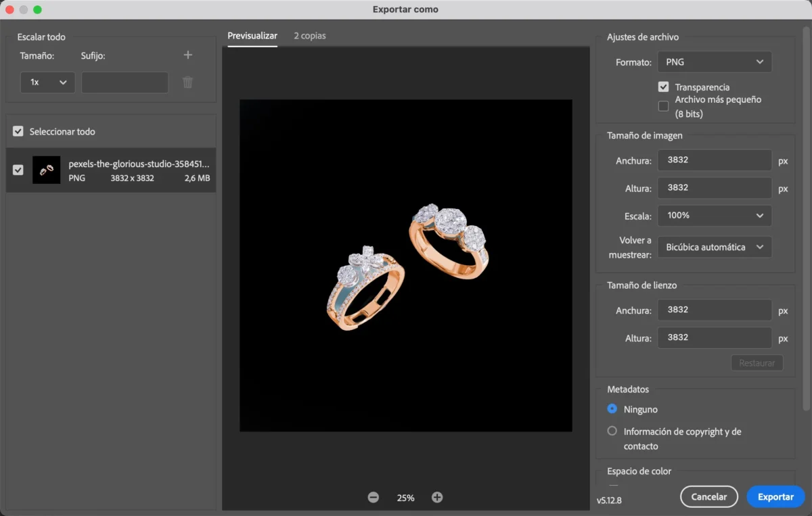This screenshot has height=516, width=812.
Task: Click the Cancelar button
Action: pos(709,496)
